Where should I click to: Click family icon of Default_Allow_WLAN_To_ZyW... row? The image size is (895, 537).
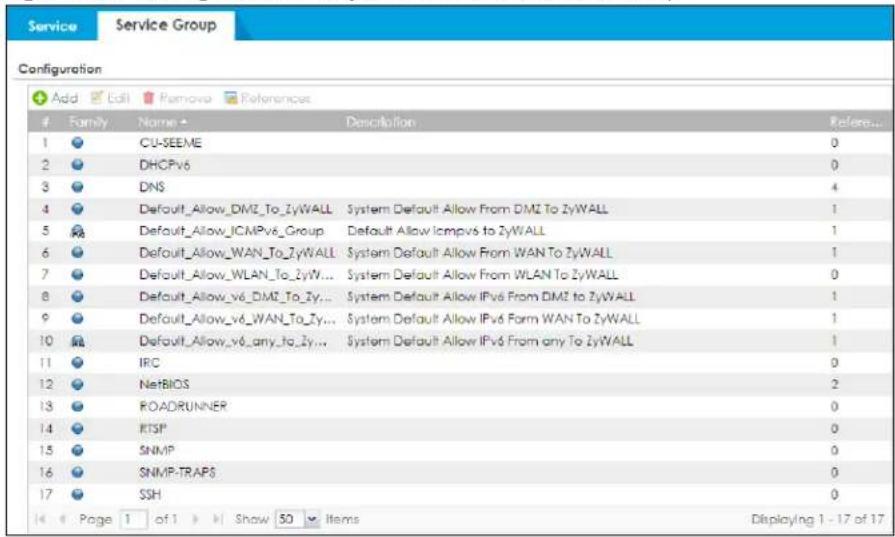pyautogui.click(x=78, y=274)
